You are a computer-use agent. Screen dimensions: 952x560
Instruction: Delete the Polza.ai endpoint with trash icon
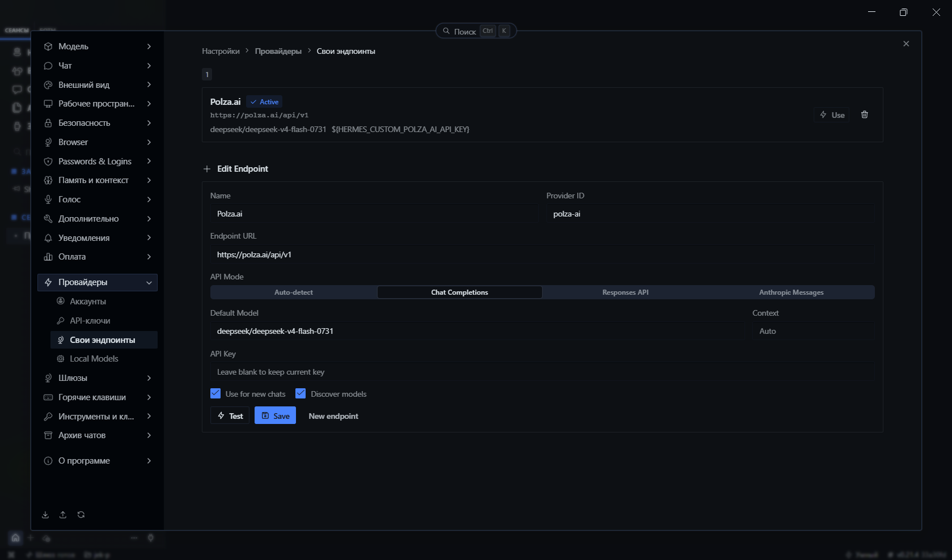(x=865, y=114)
